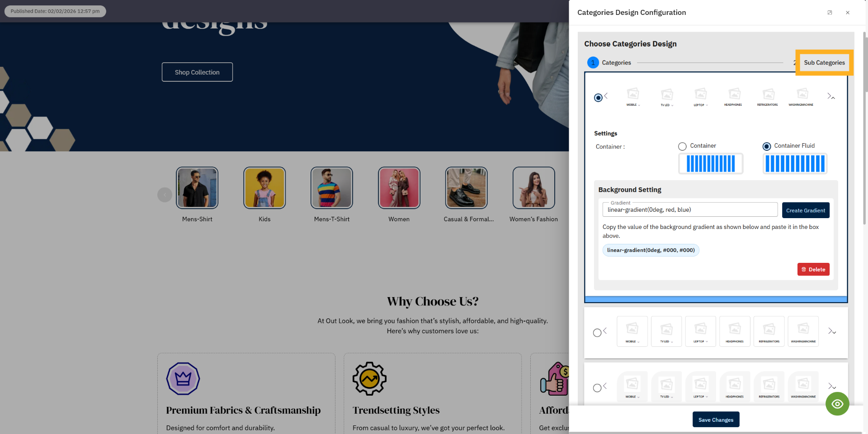Click the Save Changes button
Screen dimensions: 868x434
click(716, 420)
